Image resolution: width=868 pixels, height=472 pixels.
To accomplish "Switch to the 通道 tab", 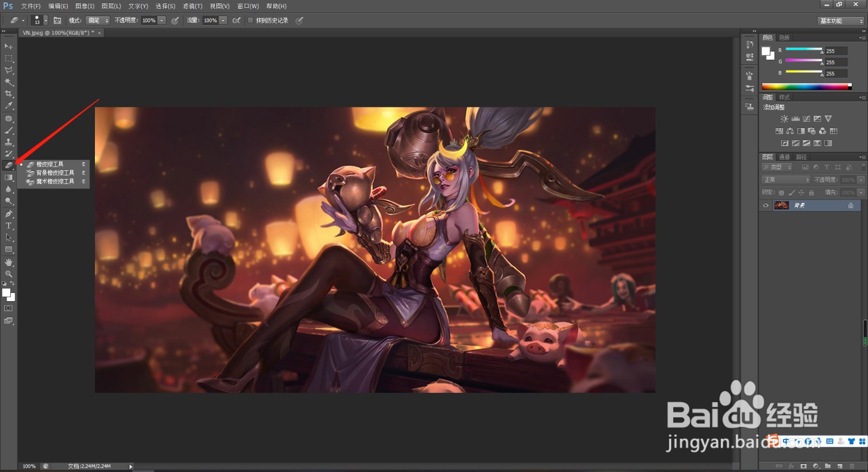I will tap(784, 157).
